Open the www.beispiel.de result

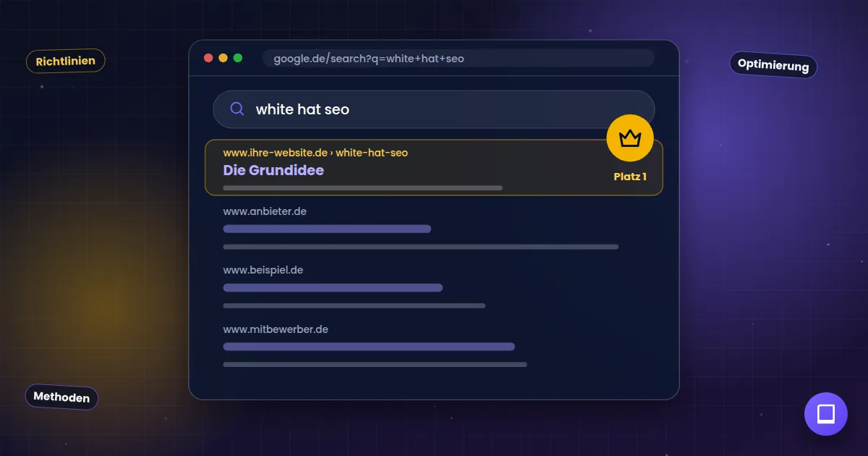[x=263, y=270]
